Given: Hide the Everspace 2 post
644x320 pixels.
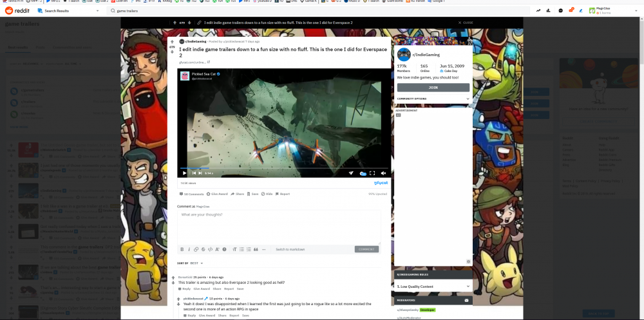Looking at the screenshot, I should [x=267, y=194].
